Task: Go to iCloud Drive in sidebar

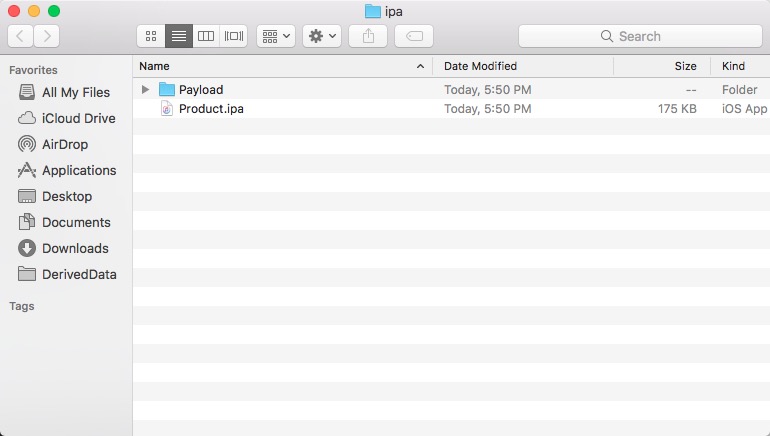Action: (x=78, y=118)
